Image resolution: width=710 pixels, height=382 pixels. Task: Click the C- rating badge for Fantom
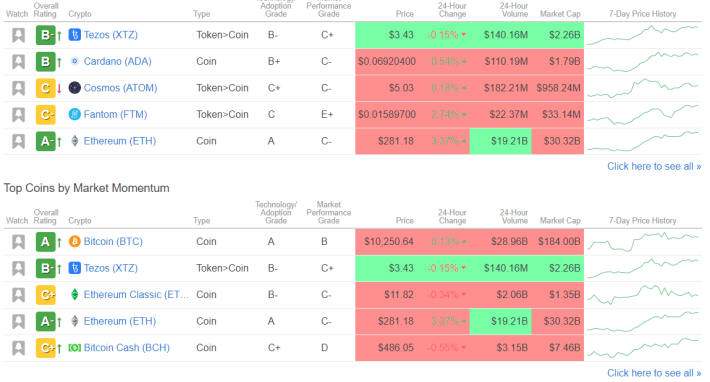45,115
